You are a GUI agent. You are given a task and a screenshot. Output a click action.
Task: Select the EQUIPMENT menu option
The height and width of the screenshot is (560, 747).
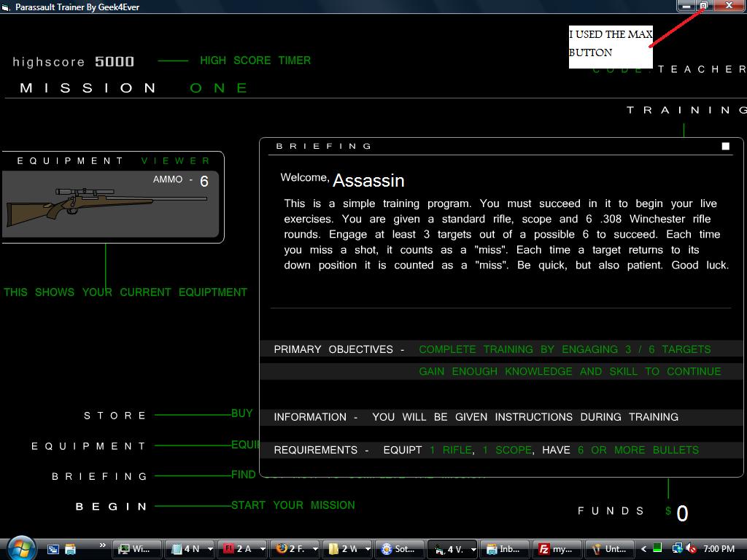click(89, 446)
